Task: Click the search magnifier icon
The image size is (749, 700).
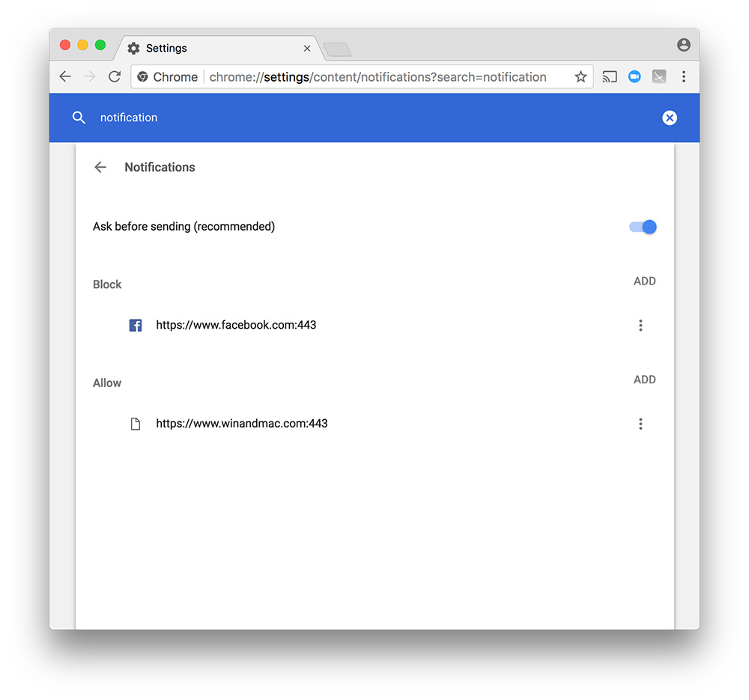Action: click(79, 118)
